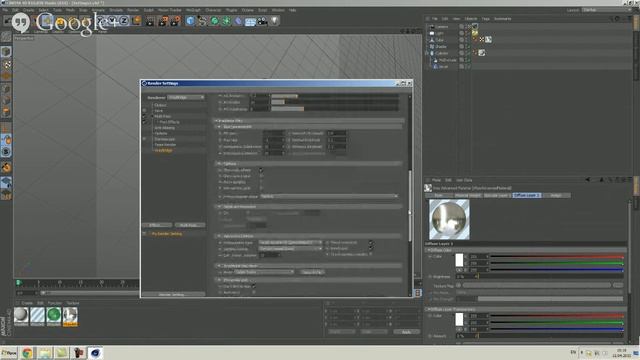
Task: Click the orange sphere icon in left sidebar
Action: pos(6,167)
